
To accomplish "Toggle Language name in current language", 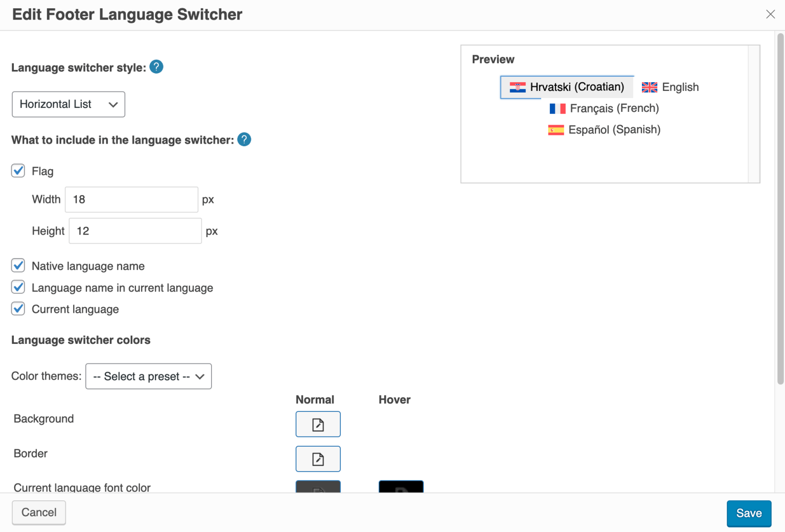I will (x=18, y=287).
